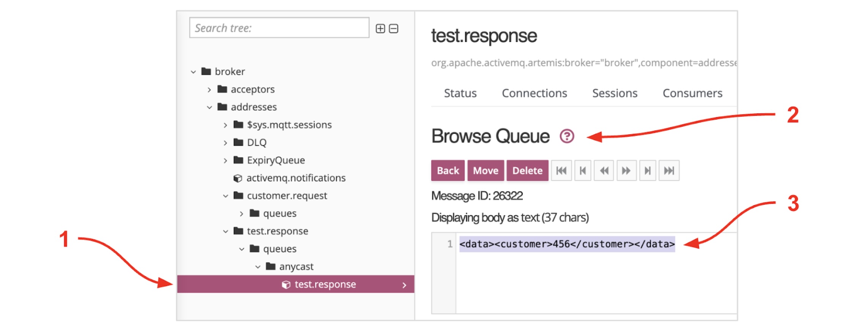The height and width of the screenshot is (327, 868).
Task: Collapse the broker tree node
Action: (193, 72)
